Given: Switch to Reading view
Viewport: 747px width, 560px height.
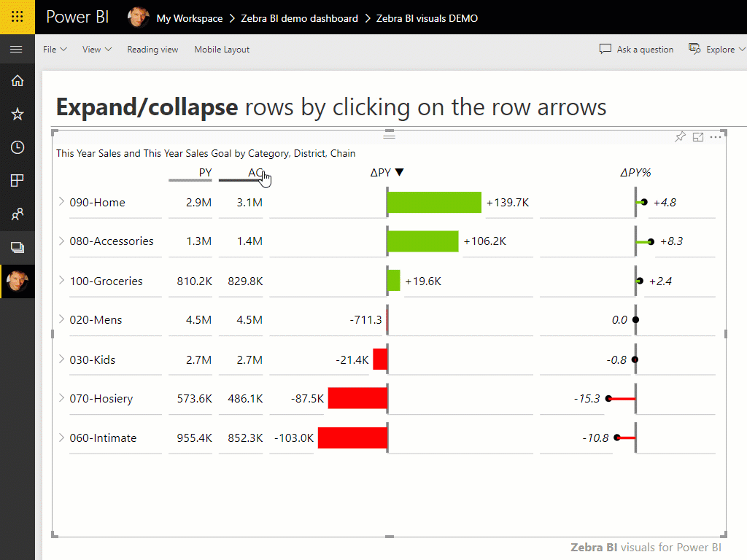Looking at the screenshot, I should (x=152, y=49).
